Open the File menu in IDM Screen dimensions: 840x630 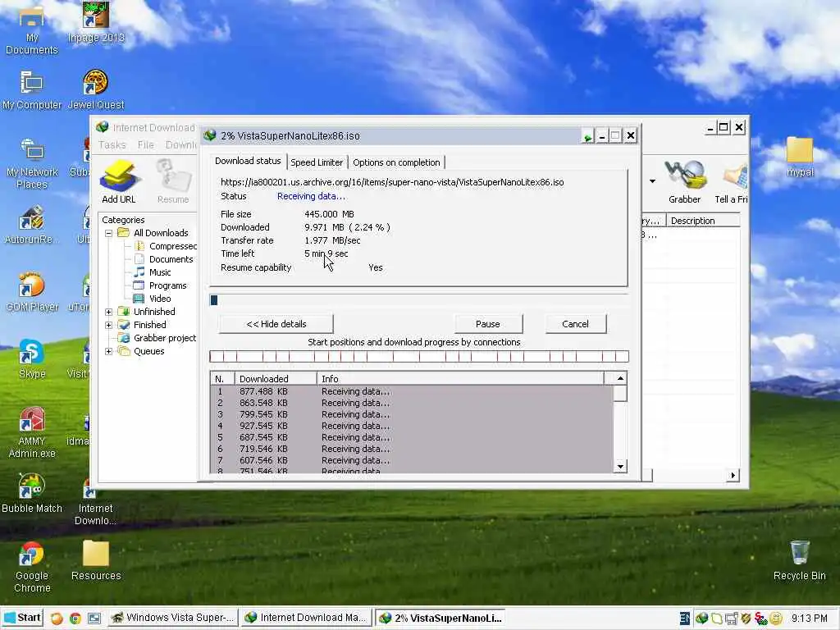click(146, 144)
